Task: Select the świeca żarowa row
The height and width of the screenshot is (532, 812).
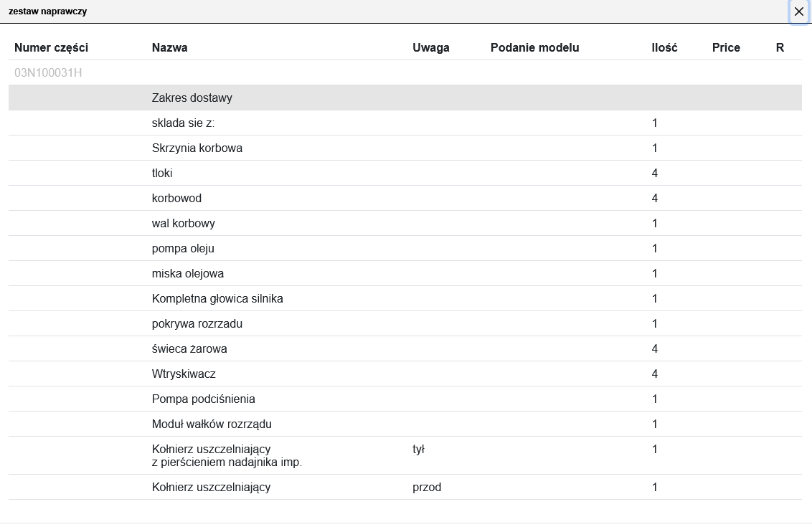Action: coord(189,349)
